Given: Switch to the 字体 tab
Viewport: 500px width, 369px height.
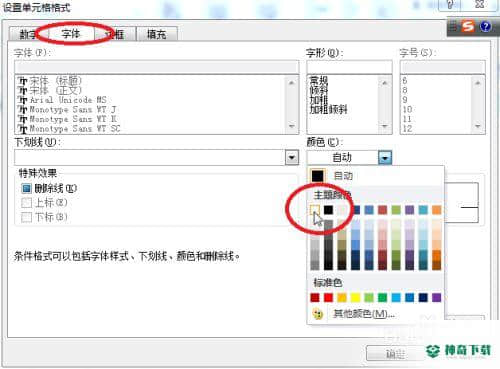Looking at the screenshot, I should pos(71,34).
